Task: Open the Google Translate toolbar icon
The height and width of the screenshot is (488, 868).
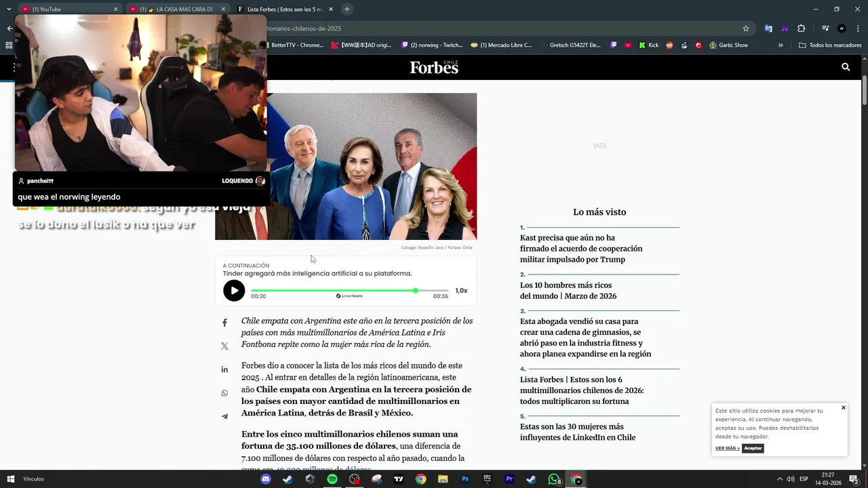Action: click(768, 28)
